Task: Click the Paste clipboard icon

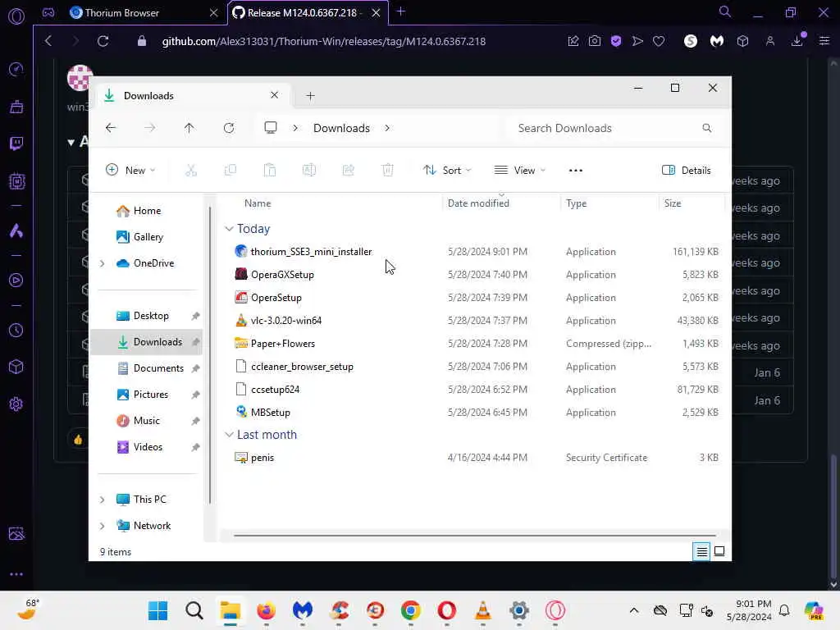Action: 269,171
